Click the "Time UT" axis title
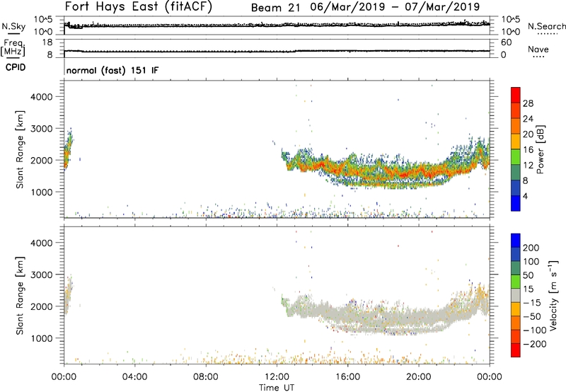 277,388
